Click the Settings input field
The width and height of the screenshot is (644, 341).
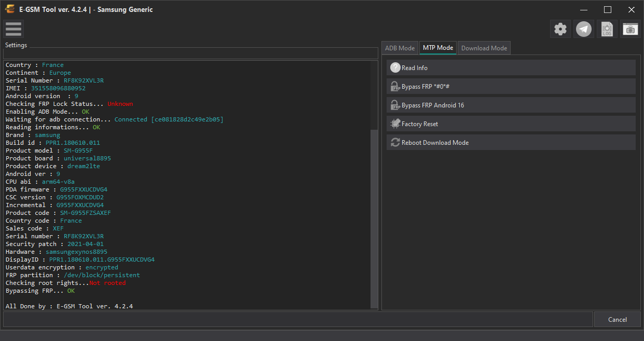tap(191, 53)
